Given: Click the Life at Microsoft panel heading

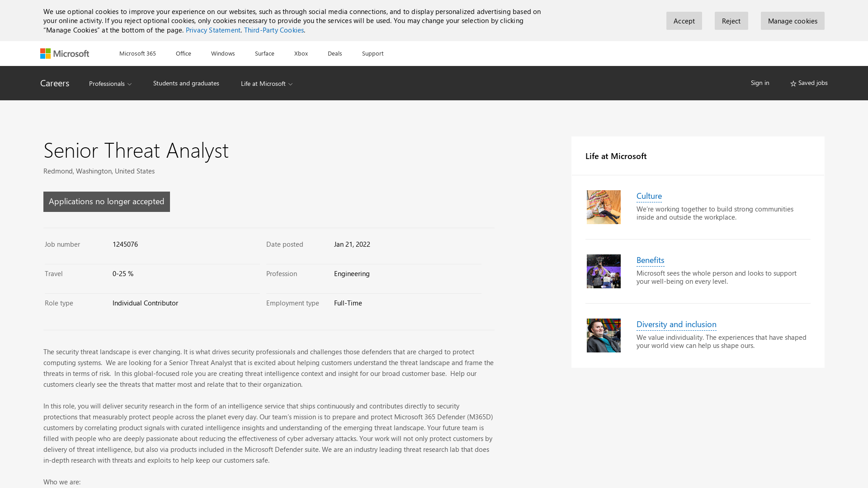Looking at the screenshot, I should 616,156.
